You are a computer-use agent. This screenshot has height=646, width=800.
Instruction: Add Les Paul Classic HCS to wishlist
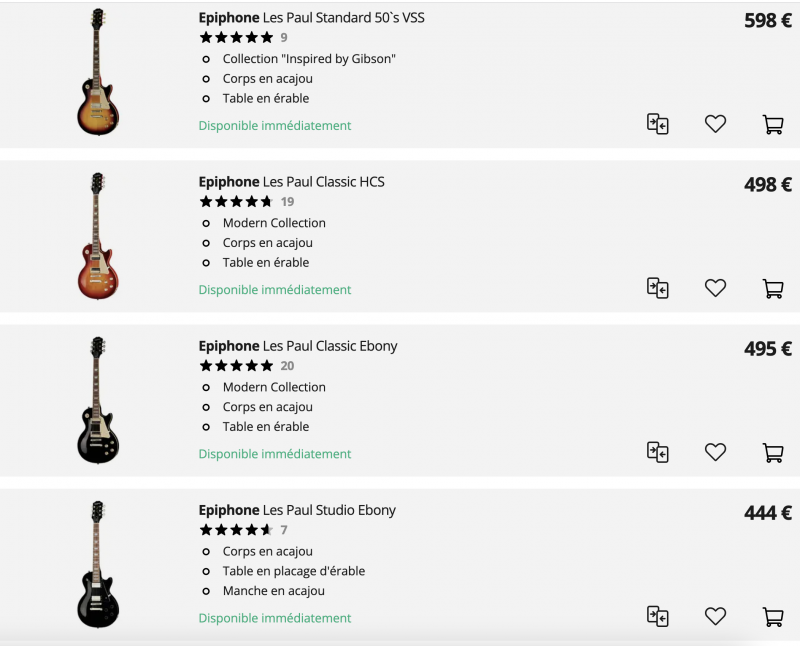point(715,288)
